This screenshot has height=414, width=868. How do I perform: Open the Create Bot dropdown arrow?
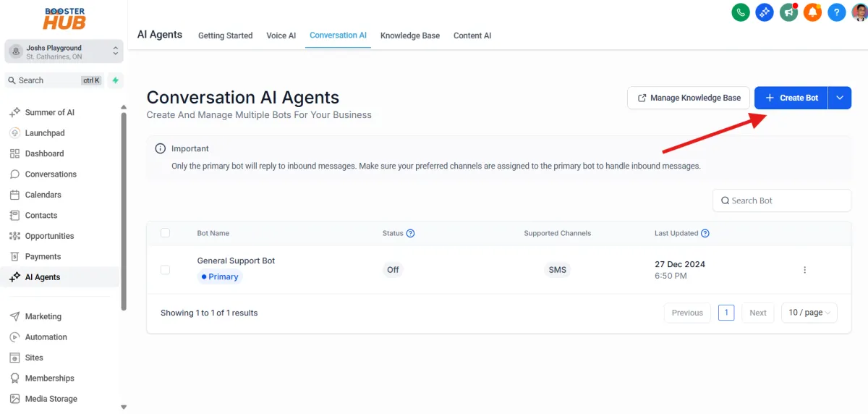pyautogui.click(x=840, y=98)
